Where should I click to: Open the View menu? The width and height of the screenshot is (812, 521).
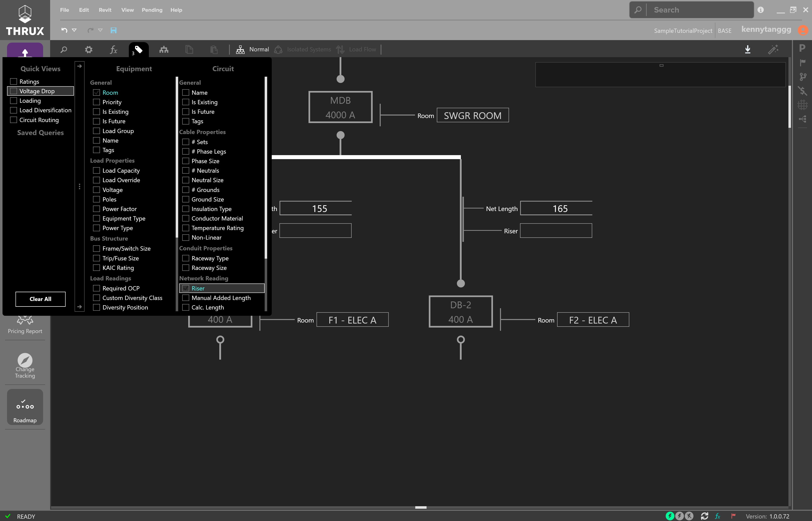128,10
